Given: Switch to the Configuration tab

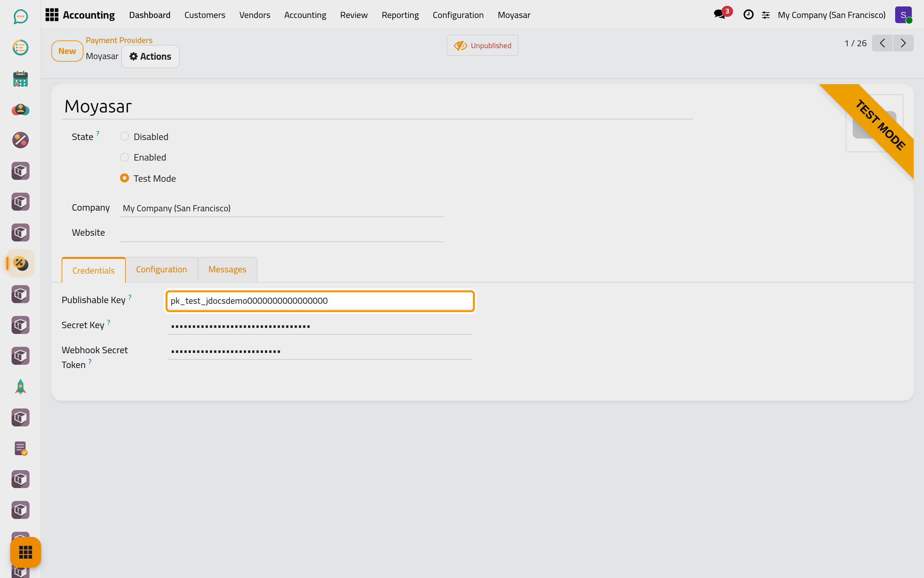Looking at the screenshot, I should [x=162, y=269].
